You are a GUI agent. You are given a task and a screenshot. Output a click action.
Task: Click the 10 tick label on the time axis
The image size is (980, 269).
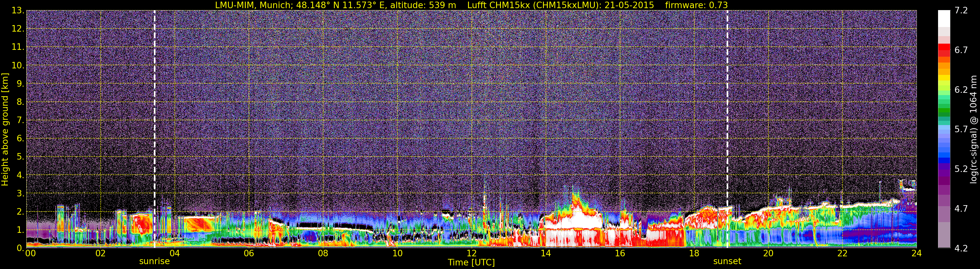point(397,253)
